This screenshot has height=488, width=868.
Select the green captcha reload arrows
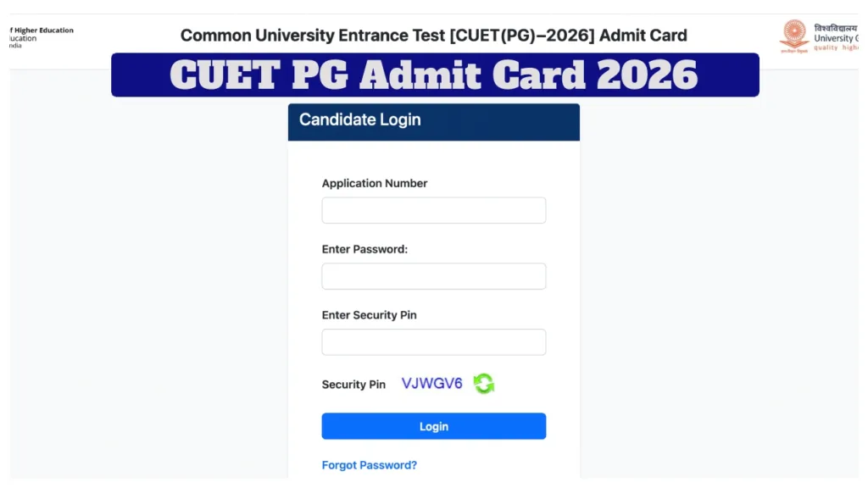coord(483,383)
